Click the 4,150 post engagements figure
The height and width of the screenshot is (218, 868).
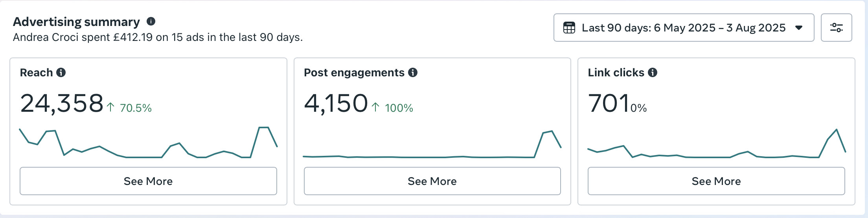pos(336,103)
